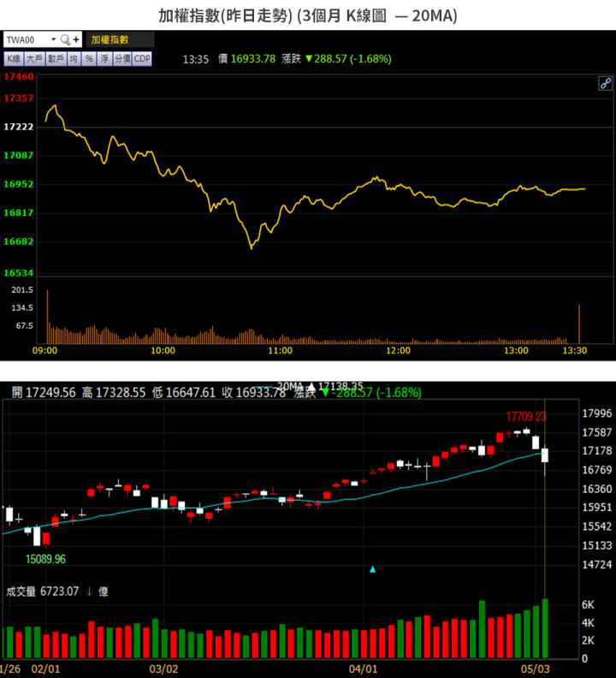Click the 6K volume axis label
Screen dimensions: 616x678
click(588, 604)
